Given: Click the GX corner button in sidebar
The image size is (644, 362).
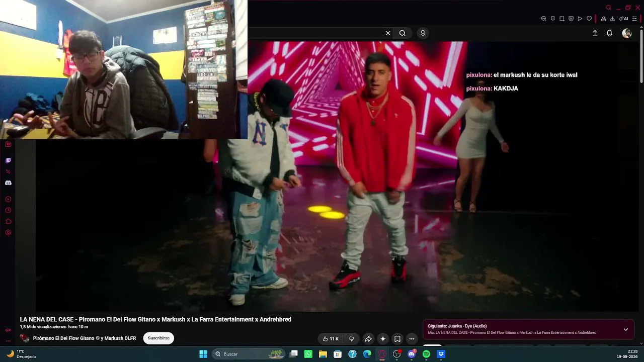Looking at the screenshot, I should click(8, 330).
